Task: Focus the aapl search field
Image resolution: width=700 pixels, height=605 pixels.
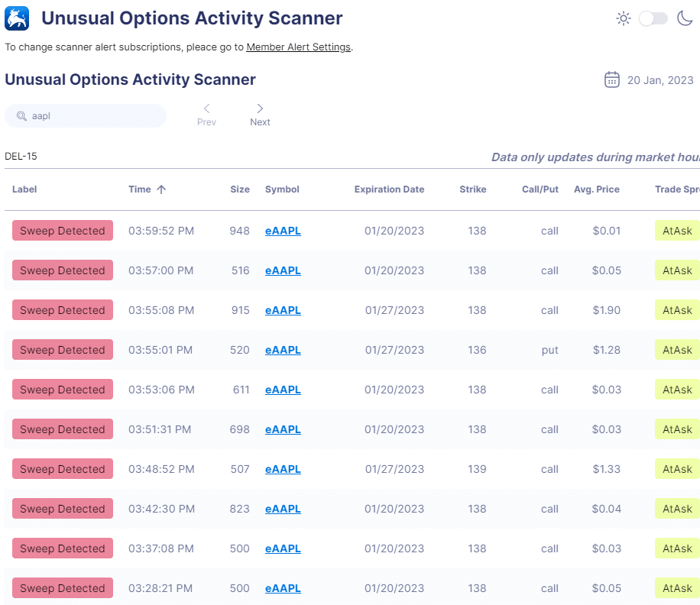Action: [x=86, y=116]
